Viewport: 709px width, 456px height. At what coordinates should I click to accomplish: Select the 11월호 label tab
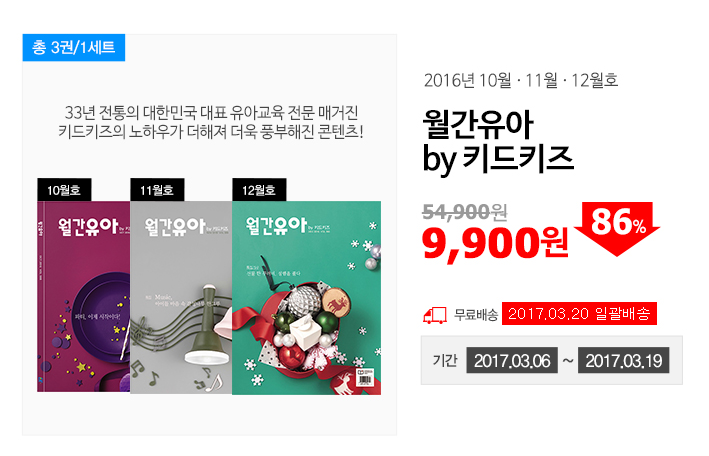pos(157,190)
